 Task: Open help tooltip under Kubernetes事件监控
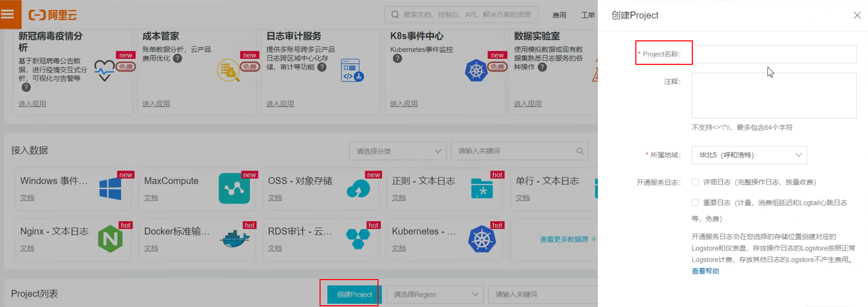pyautogui.click(x=397, y=58)
